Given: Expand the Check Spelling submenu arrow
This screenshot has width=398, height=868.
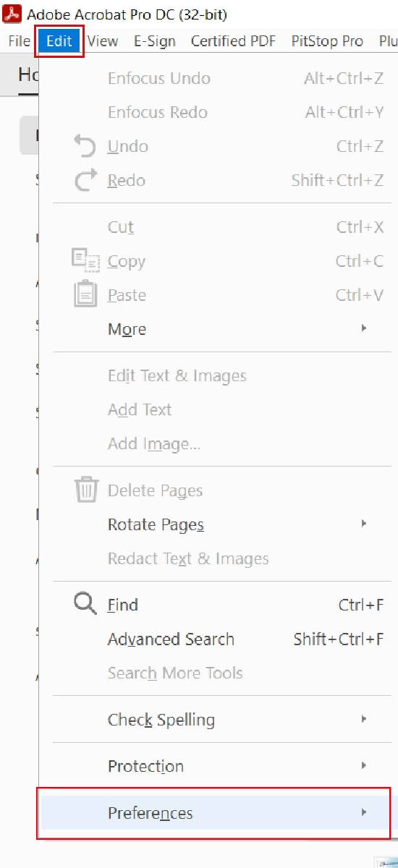Looking at the screenshot, I should (x=364, y=719).
